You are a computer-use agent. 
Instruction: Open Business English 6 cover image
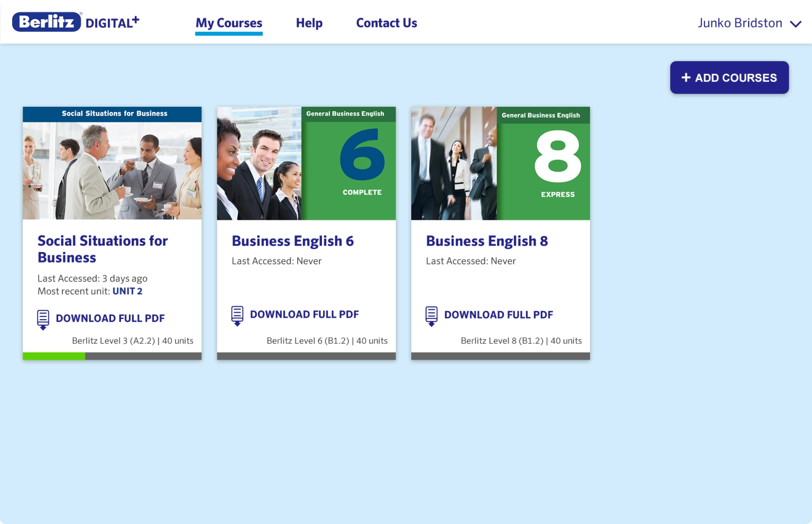coord(306,163)
